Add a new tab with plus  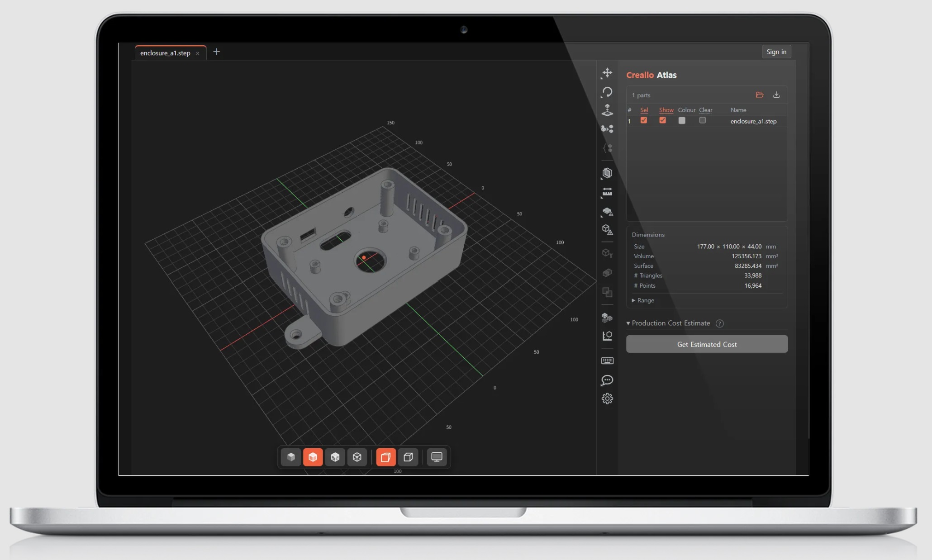pyautogui.click(x=216, y=52)
